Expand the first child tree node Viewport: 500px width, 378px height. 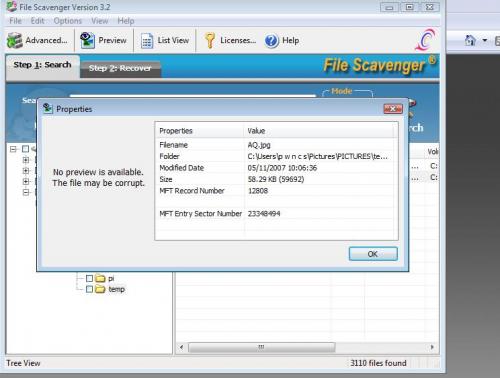(26, 160)
